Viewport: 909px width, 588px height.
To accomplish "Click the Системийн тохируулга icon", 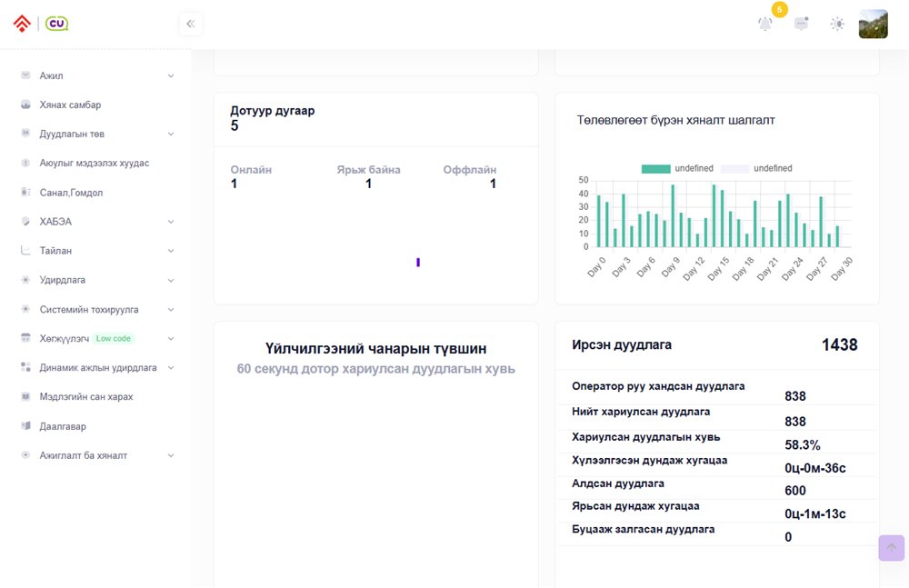I will (x=25, y=309).
